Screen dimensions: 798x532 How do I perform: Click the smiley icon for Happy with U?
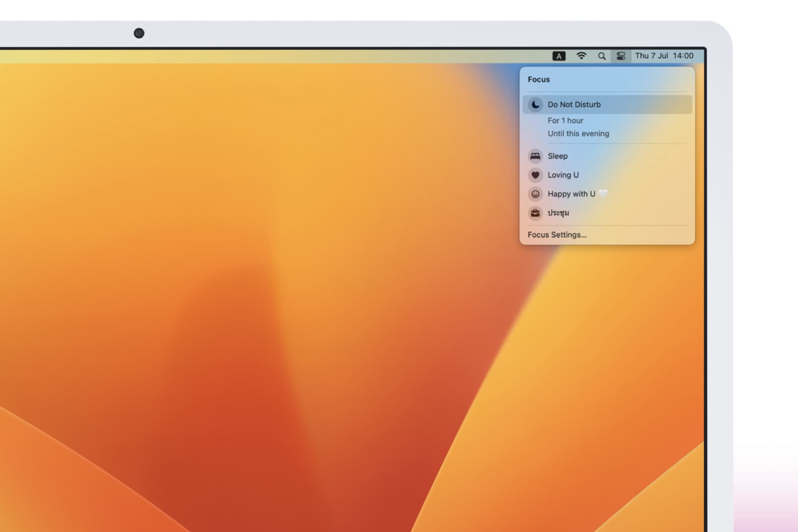click(535, 194)
